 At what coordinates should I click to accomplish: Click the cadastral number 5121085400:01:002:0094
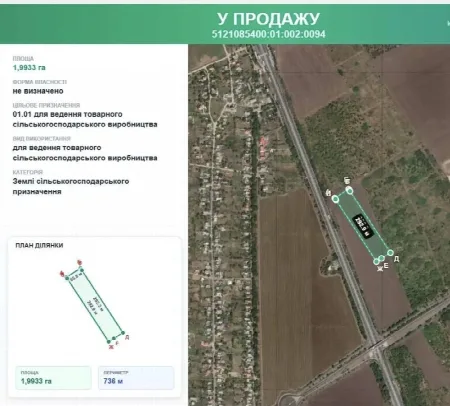coord(268,34)
